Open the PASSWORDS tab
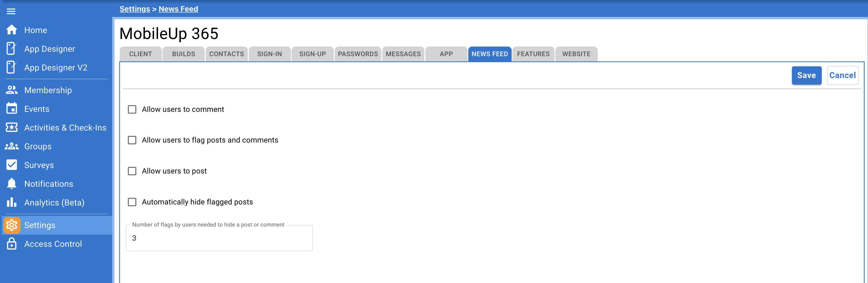 pos(358,54)
